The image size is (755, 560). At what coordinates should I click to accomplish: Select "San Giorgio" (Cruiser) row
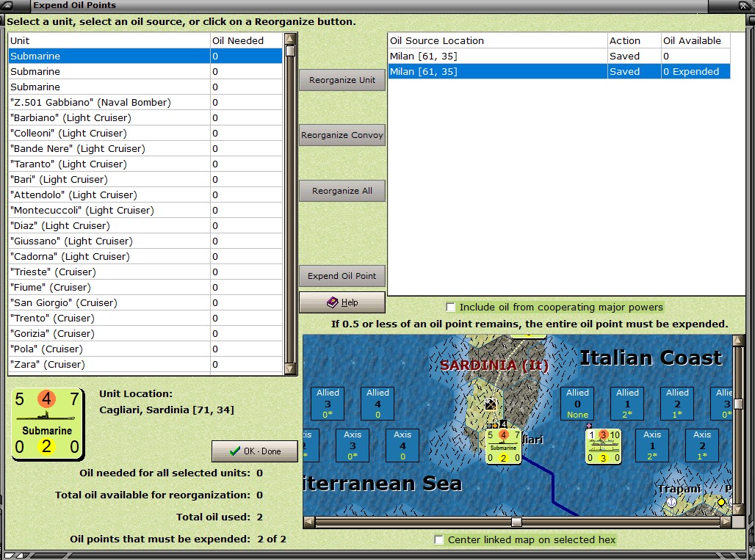[x=145, y=302]
